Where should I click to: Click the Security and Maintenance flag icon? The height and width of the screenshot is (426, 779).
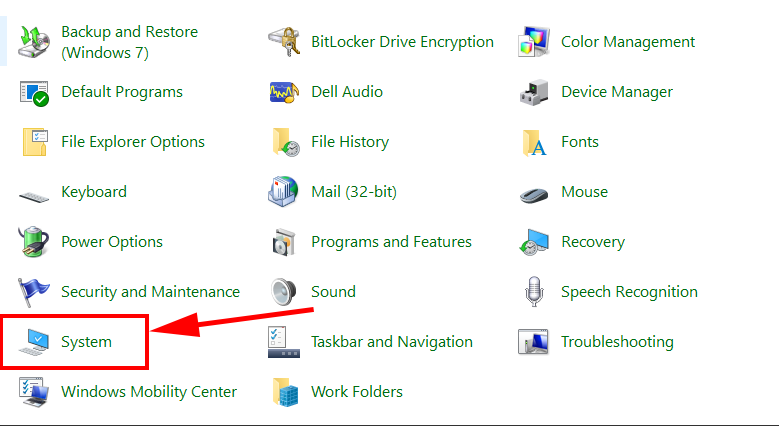[x=33, y=292]
